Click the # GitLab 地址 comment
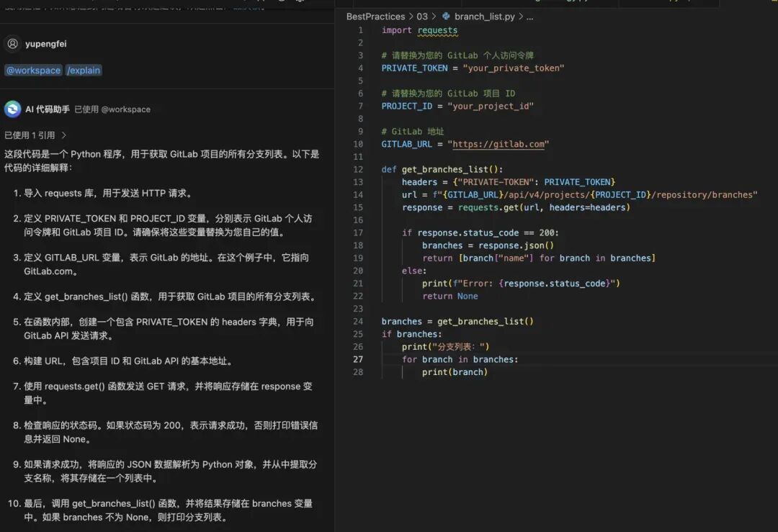 [413, 132]
